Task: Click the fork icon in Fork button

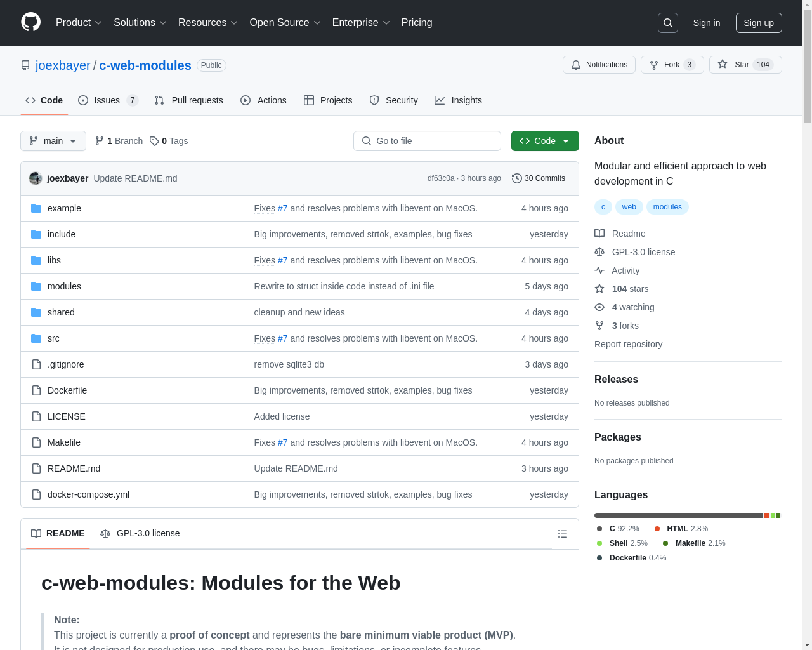Action: pos(654,65)
